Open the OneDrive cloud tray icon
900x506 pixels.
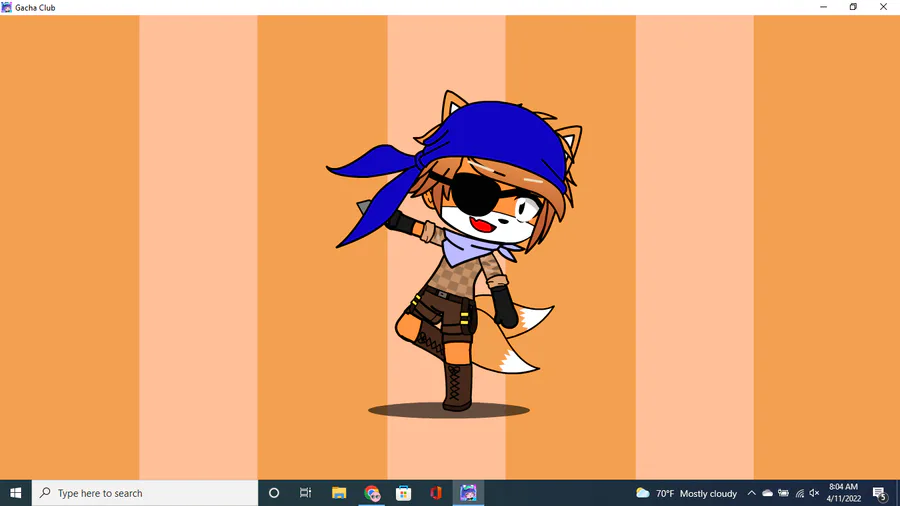767,493
